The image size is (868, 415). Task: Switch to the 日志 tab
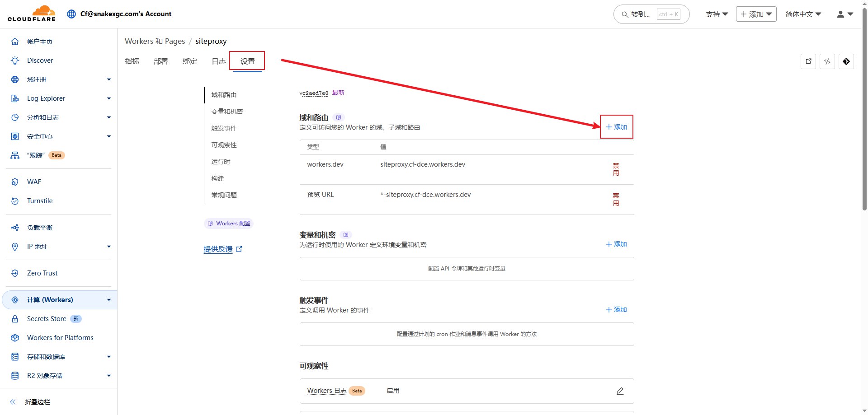(x=219, y=61)
